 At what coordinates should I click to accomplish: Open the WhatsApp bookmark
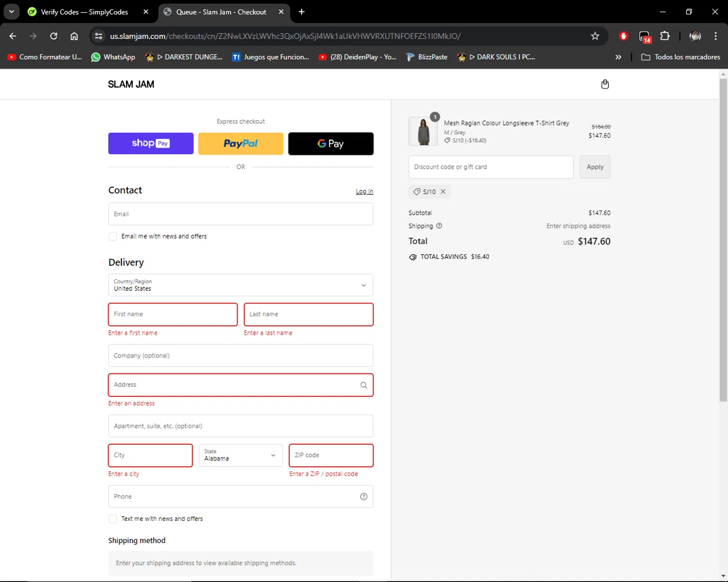pos(113,57)
